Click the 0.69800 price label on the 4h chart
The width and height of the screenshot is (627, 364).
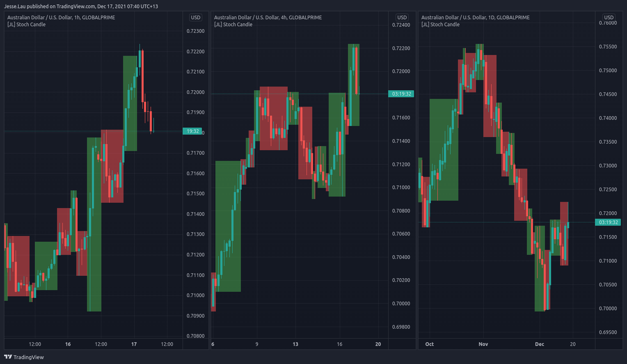point(401,327)
